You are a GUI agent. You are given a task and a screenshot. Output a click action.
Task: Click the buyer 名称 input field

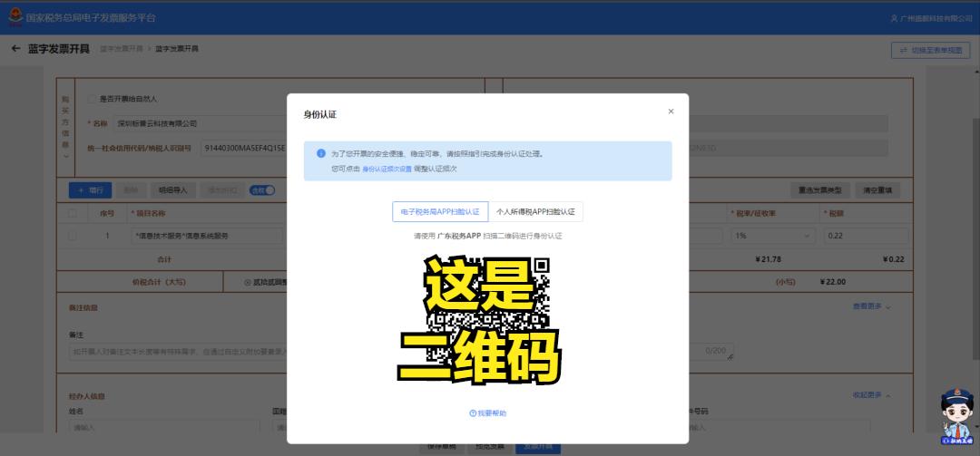pos(200,123)
